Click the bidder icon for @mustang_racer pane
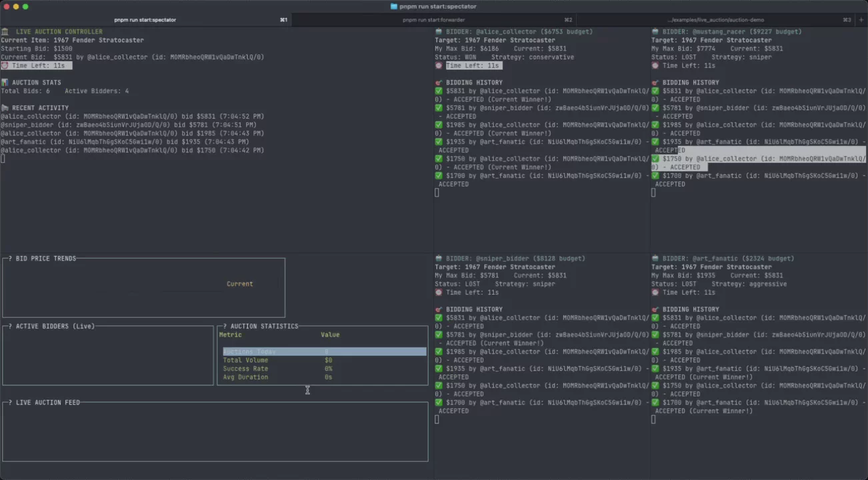The width and height of the screenshot is (868, 480). click(x=655, y=31)
